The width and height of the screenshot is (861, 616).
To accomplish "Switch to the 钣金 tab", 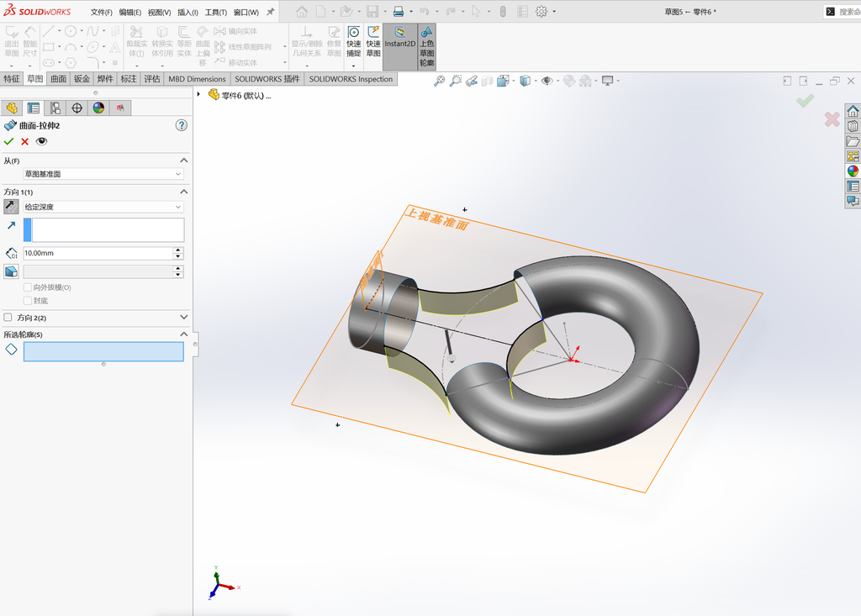I will pyautogui.click(x=82, y=78).
